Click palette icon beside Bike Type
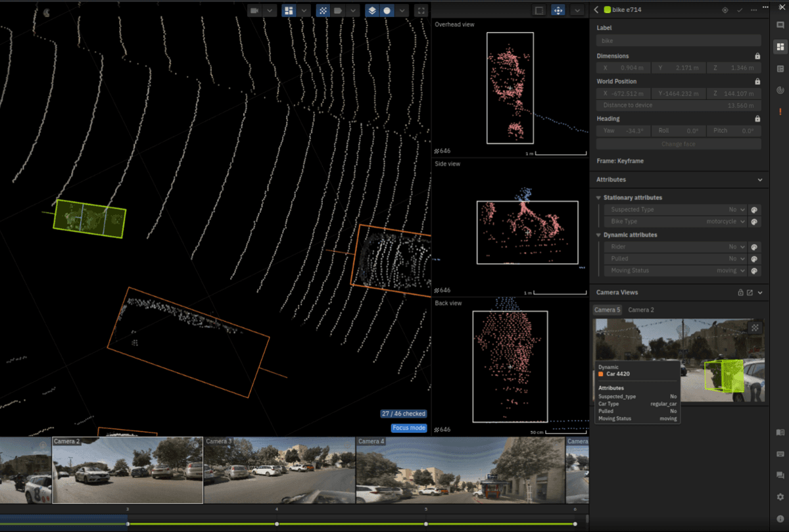 [755, 222]
